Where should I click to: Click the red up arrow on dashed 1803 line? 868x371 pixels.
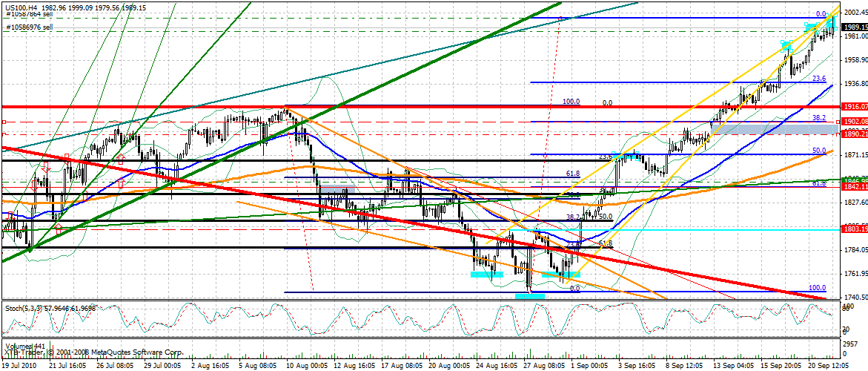coord(59,229)
